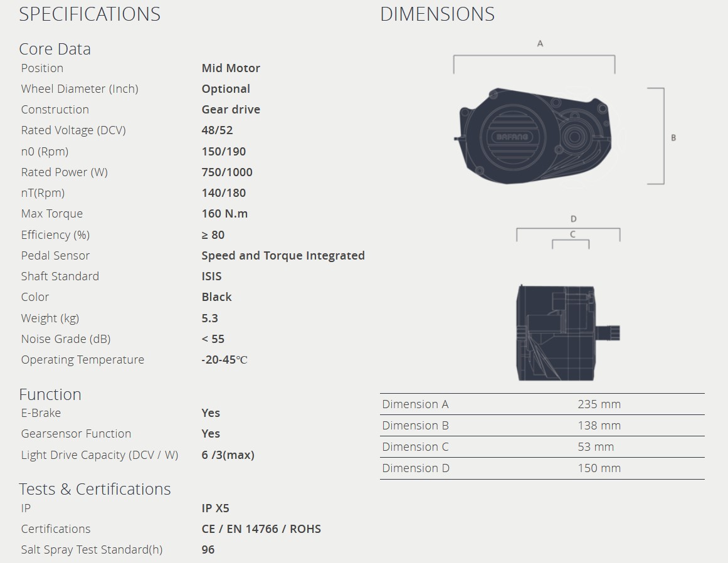Select the Function section title
The image size is (728, 563).
[x=50, y=394]
